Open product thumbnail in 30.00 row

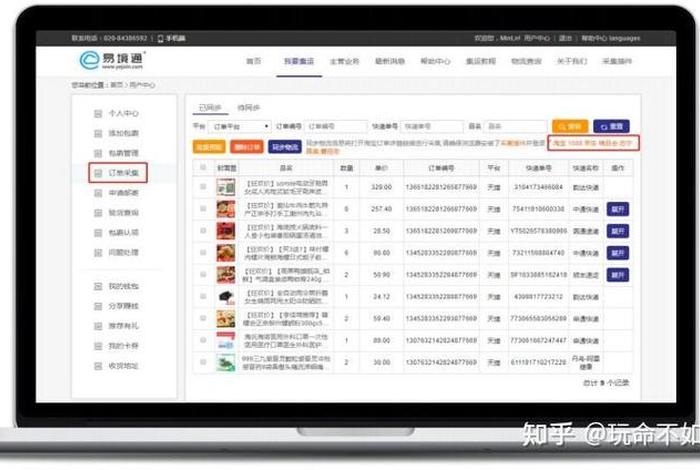226,362
